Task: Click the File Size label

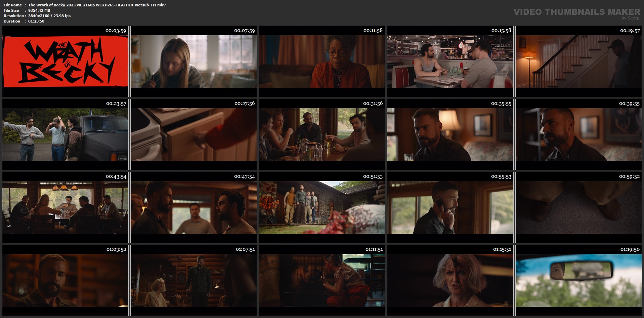Action: pyautogui.click(x=11, y=10)
